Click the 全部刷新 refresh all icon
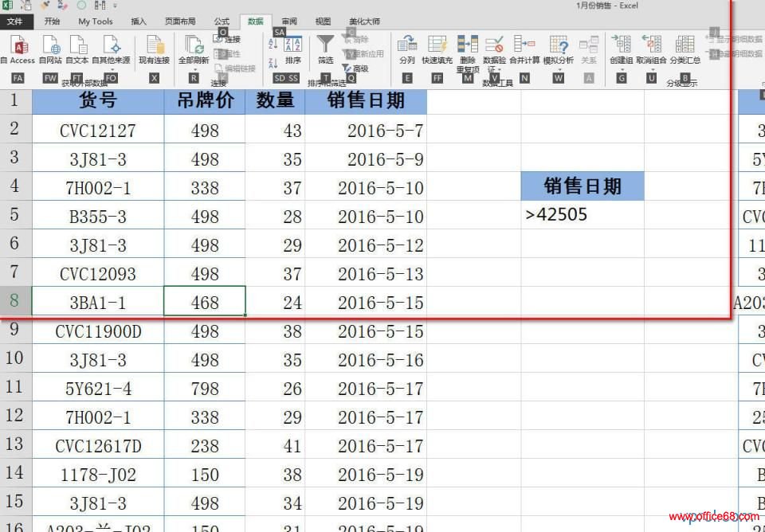The image size is (765, 532). click(194, 45)
